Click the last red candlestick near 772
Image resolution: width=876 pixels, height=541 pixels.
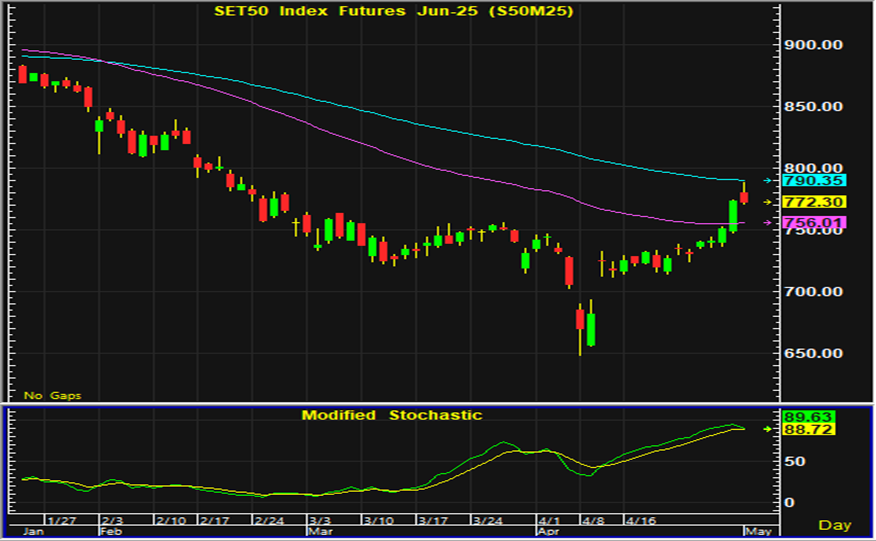(x=744, y=196)
